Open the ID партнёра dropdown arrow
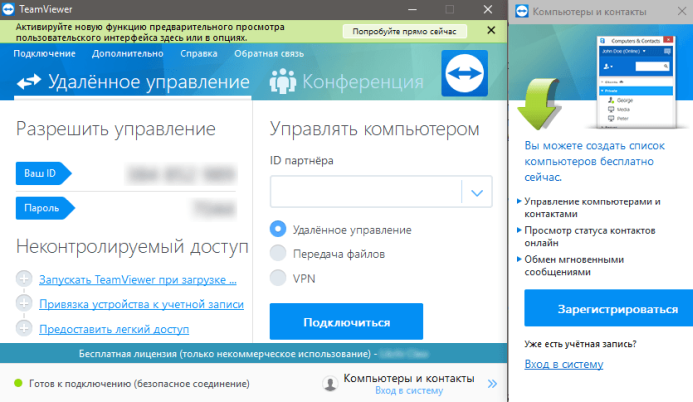The image size is (693, 402). 477,192
